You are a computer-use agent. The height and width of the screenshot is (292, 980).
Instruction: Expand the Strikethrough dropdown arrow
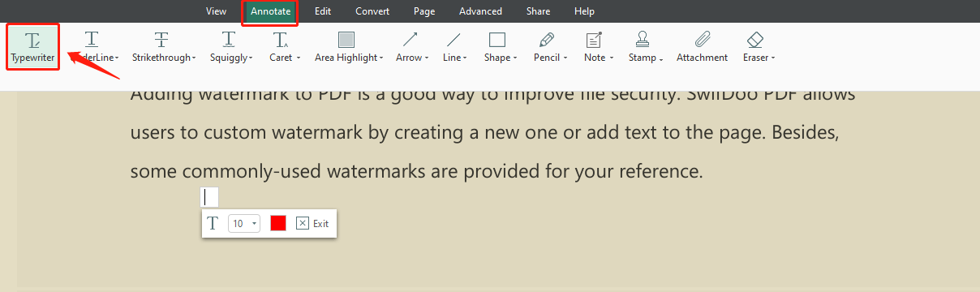194,58
